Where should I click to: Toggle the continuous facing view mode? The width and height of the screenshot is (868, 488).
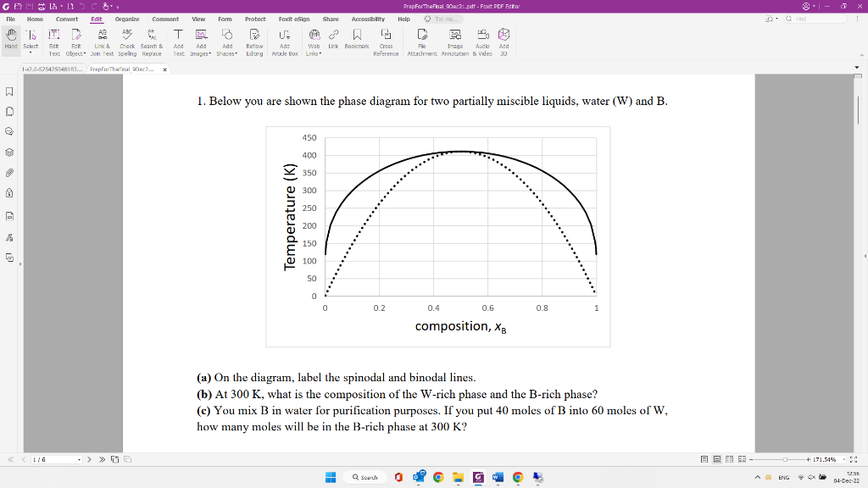(x=743, y=459)
